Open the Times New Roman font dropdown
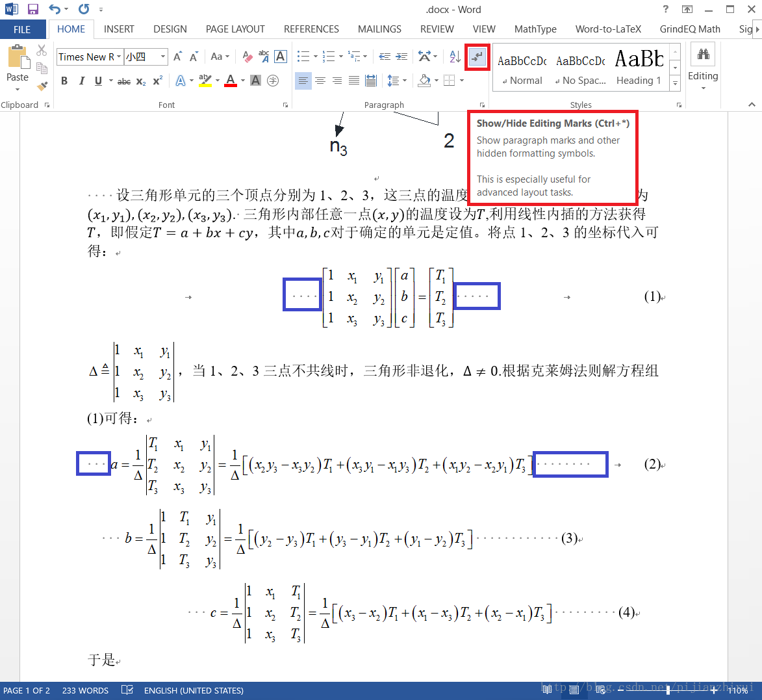The width and height of the screenshot is (762, 700). [119, 57]
